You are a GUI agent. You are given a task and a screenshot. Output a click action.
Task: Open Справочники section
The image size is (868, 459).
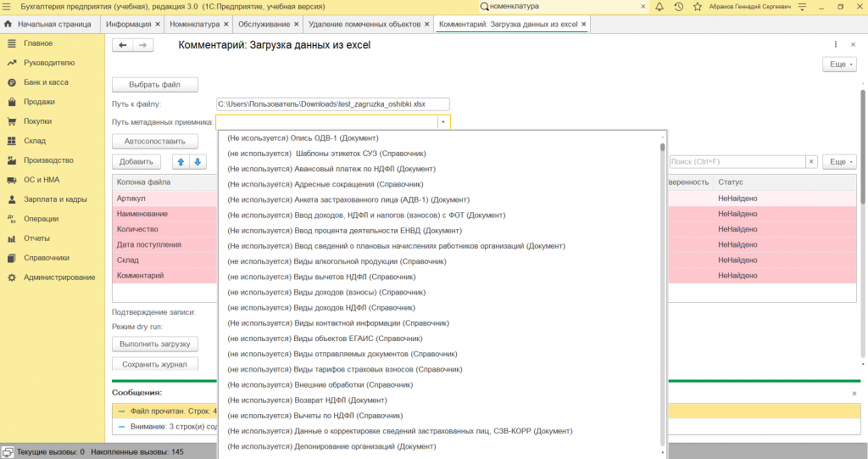pos(47,258)
